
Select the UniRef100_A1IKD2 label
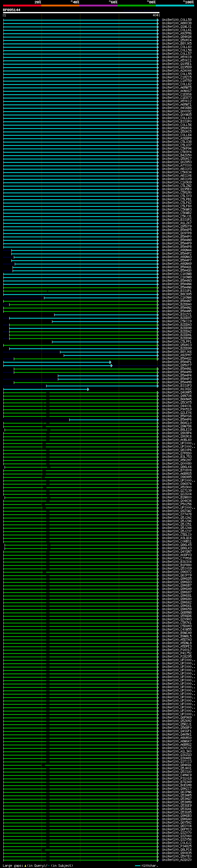[x=177, y=389]
